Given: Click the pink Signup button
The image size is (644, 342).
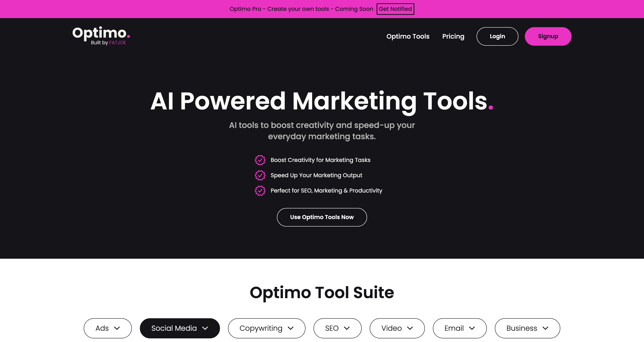Looking at the screenshot, I should [x=548, y=36].
